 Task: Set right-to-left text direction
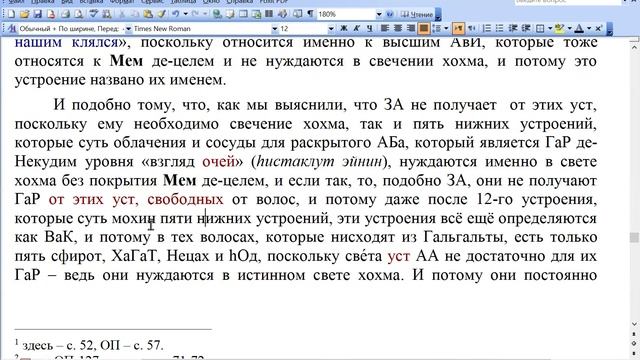click(x=471, y=28)
